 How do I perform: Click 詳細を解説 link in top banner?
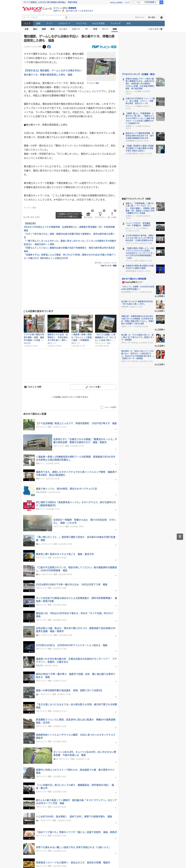[72, 2]
